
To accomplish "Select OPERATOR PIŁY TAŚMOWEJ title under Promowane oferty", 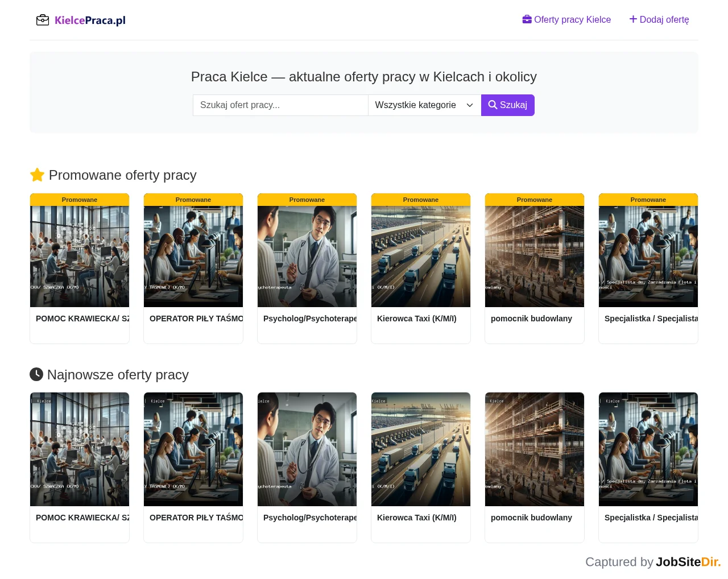I will [196, 319].
